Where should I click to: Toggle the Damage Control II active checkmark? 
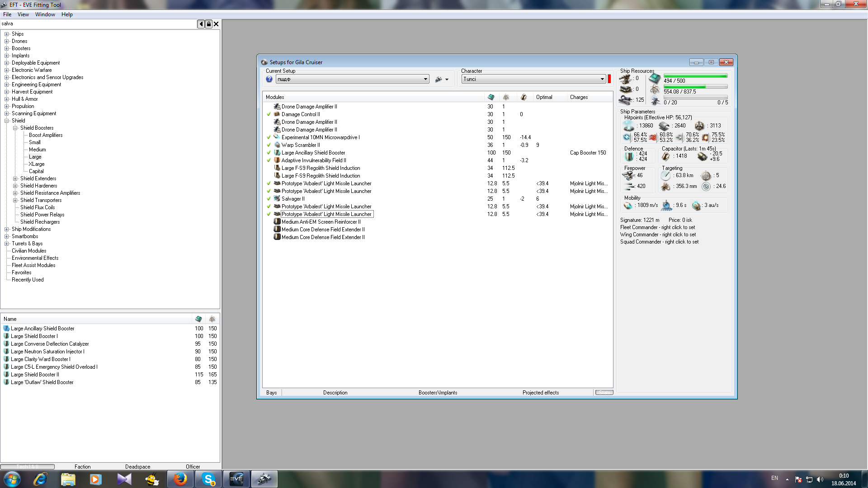pos(269,114)
